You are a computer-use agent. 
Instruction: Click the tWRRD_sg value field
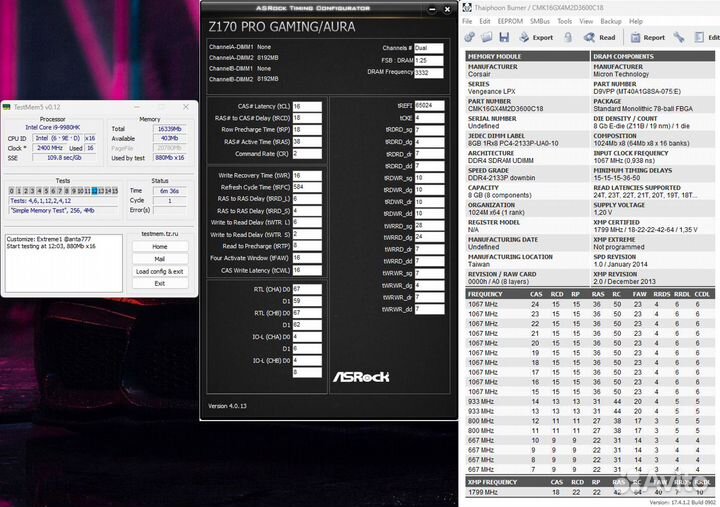tap(429, 225)
